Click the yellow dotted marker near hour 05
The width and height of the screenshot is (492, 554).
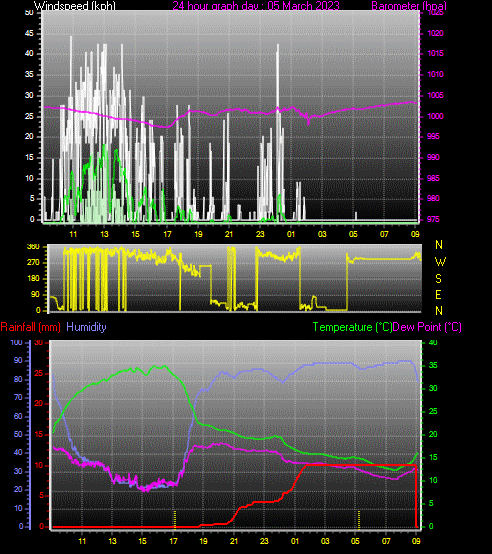coord(359,520)
